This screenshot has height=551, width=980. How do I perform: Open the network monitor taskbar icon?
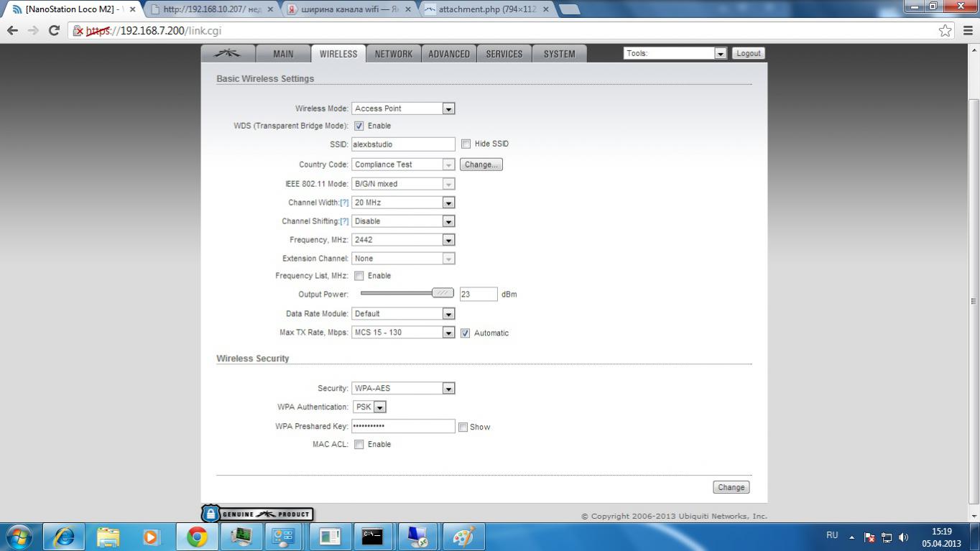tap(241, 537)
